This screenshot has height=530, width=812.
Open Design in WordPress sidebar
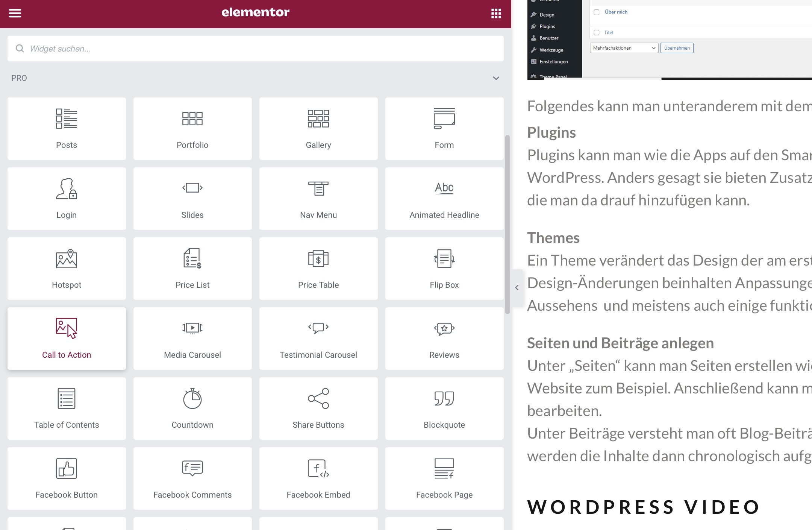[547, 15]
